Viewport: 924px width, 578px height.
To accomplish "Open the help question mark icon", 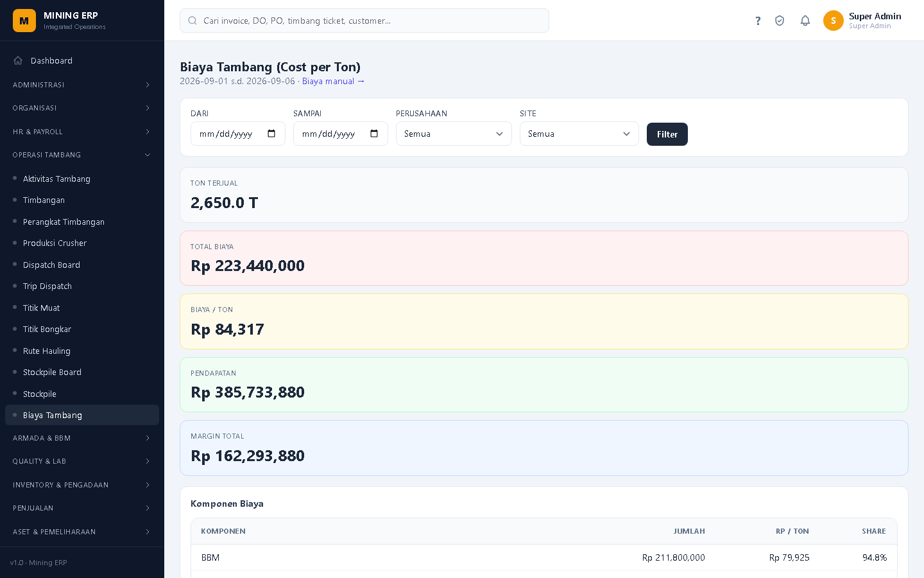I will point(758,21).
